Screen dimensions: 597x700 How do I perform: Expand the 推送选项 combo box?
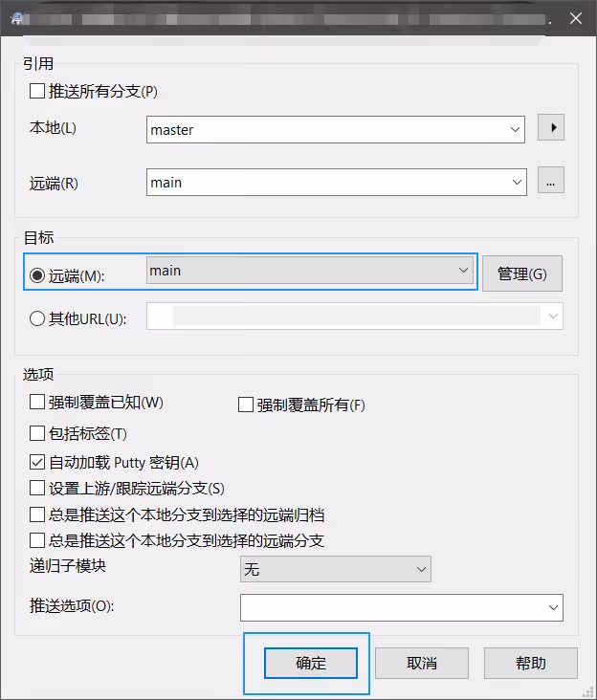point(553,607)
